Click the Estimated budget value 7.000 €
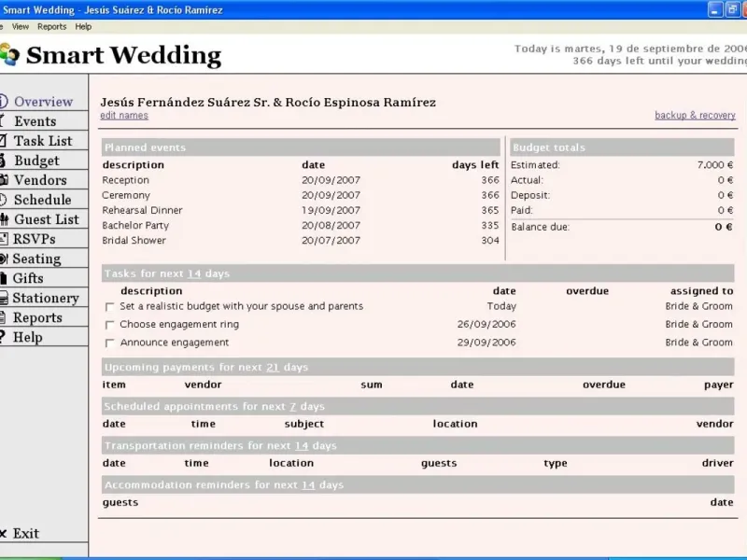The width and height of the screenshot is (747, 560). click(715, 165)
